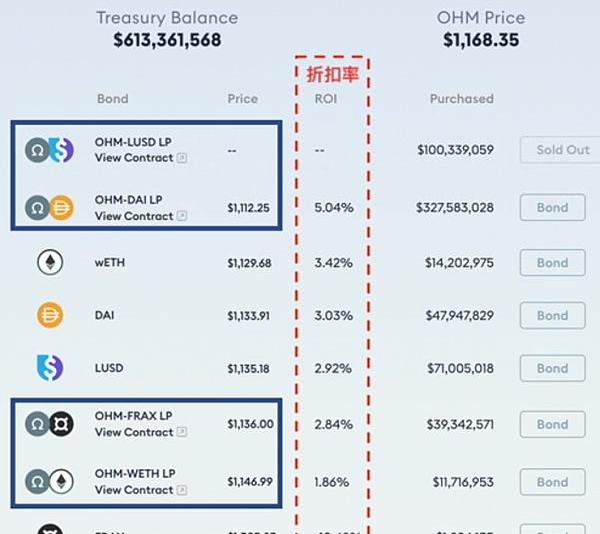Click the OHM-DAI LP token pair icon

click(49, 208)
